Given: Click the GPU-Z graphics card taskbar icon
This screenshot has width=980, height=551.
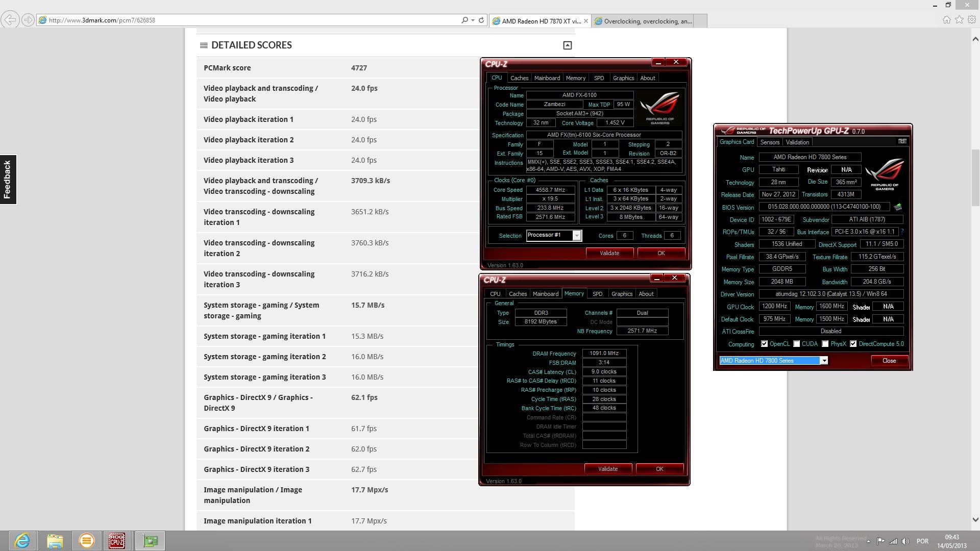Looking at the screenshot, I should pos(150,541).
